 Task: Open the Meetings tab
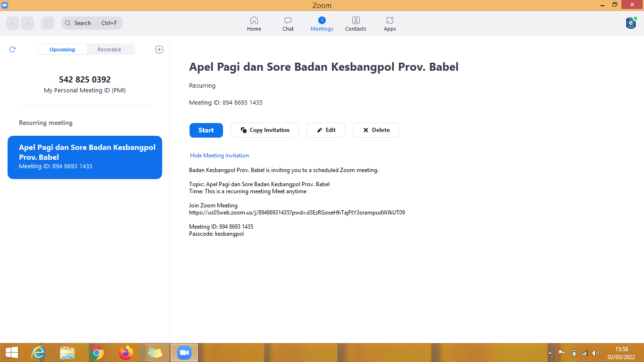tap(322, 24)
